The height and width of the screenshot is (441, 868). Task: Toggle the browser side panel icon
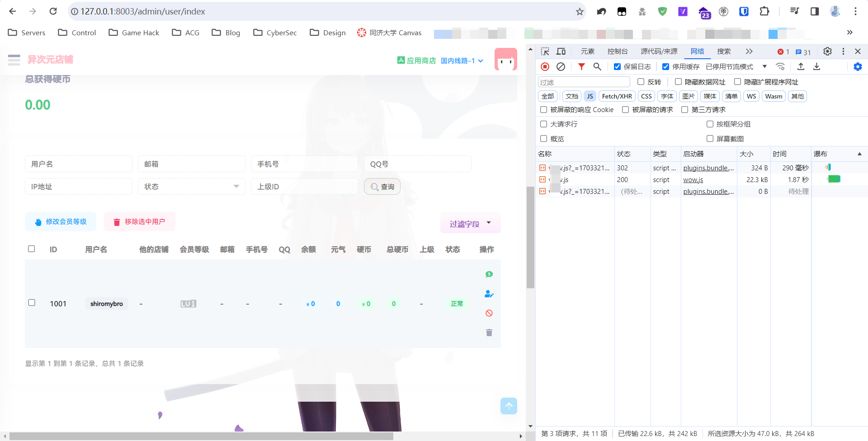(x=814, y=11)
